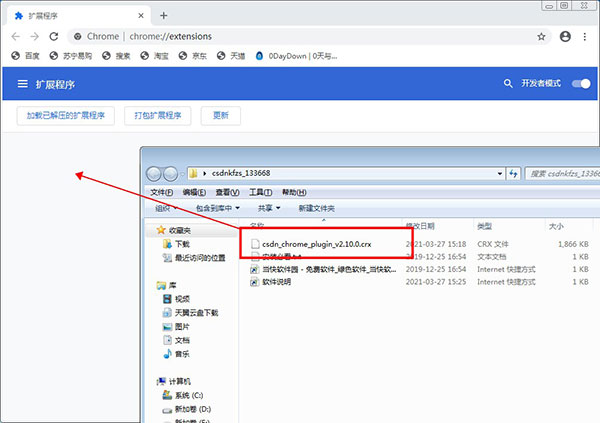Reload the extensions page
This screenshot has width=600, height=423.
54,36
